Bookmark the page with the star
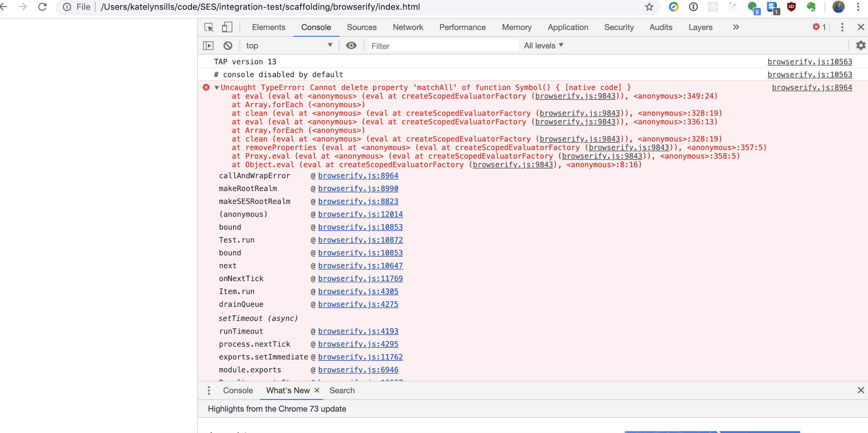This screenshot has height=433, width=868. pyautogui.click(x=649, y=7)
